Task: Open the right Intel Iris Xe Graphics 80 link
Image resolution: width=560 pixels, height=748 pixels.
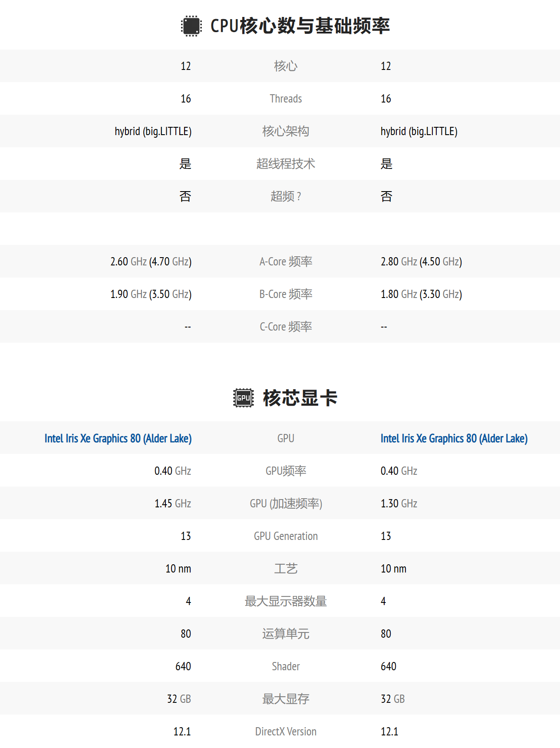Action: point(454,438)
